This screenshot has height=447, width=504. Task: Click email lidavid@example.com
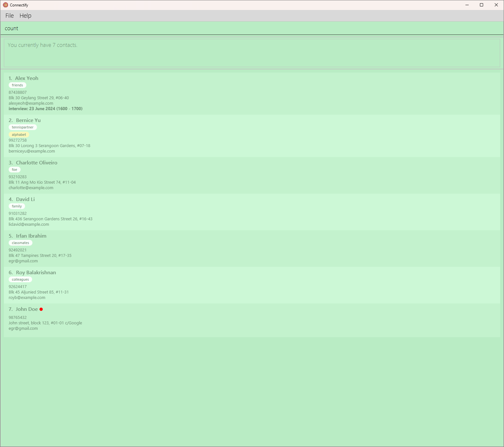29,224
